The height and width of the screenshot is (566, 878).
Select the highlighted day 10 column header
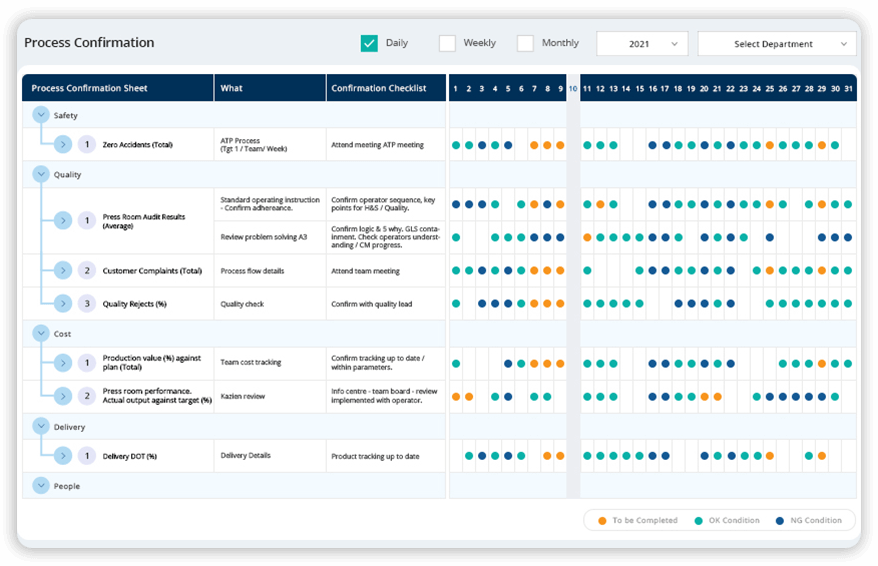[573, 88]
